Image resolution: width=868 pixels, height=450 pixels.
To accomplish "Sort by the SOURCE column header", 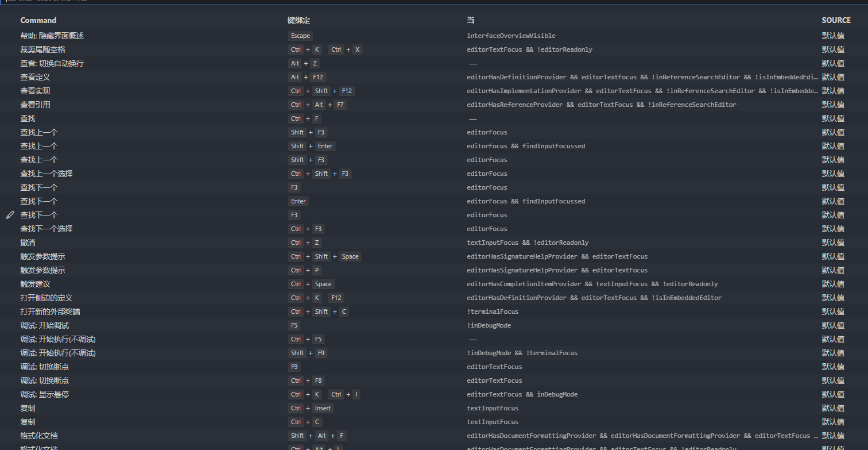I will (835, 20).
